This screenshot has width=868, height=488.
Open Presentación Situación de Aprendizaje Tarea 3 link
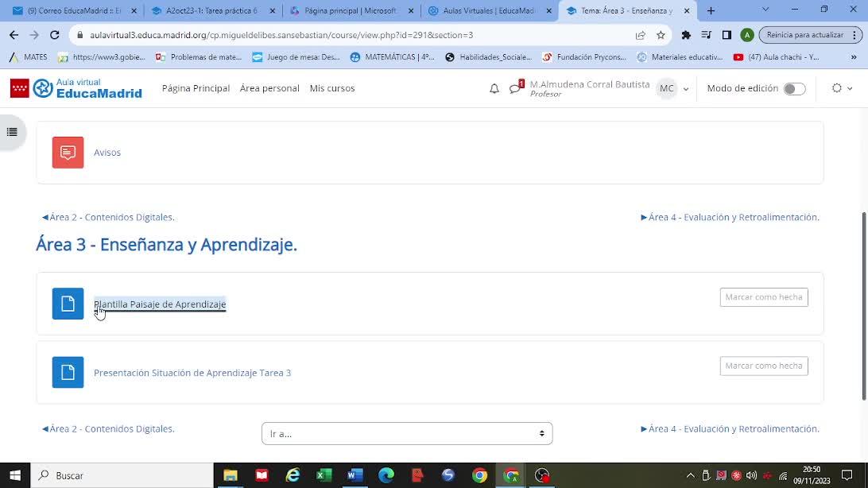(x=192, y=373)
